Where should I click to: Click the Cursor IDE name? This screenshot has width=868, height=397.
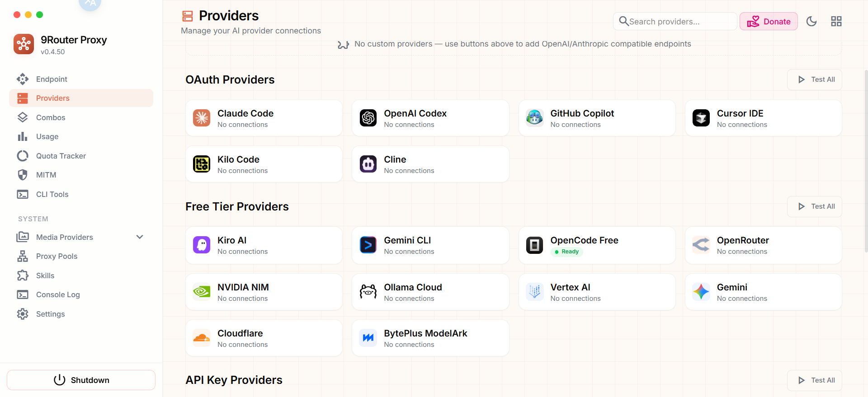point(740,113)
